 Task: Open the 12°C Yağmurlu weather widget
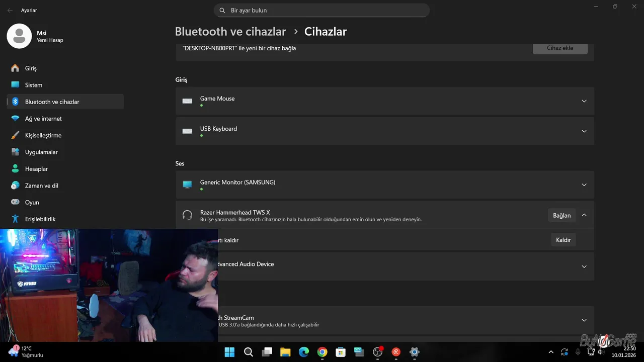coord(26,351)
